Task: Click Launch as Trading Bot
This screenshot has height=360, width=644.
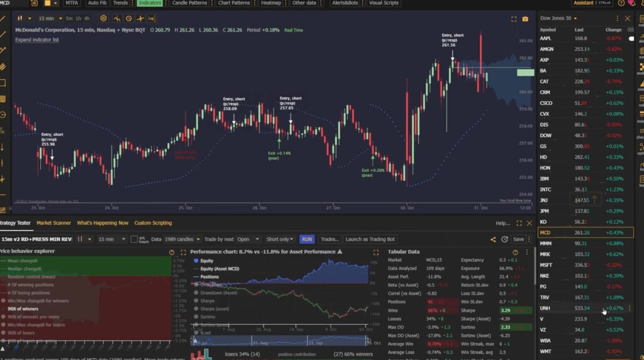Action: tap(370, 239)
